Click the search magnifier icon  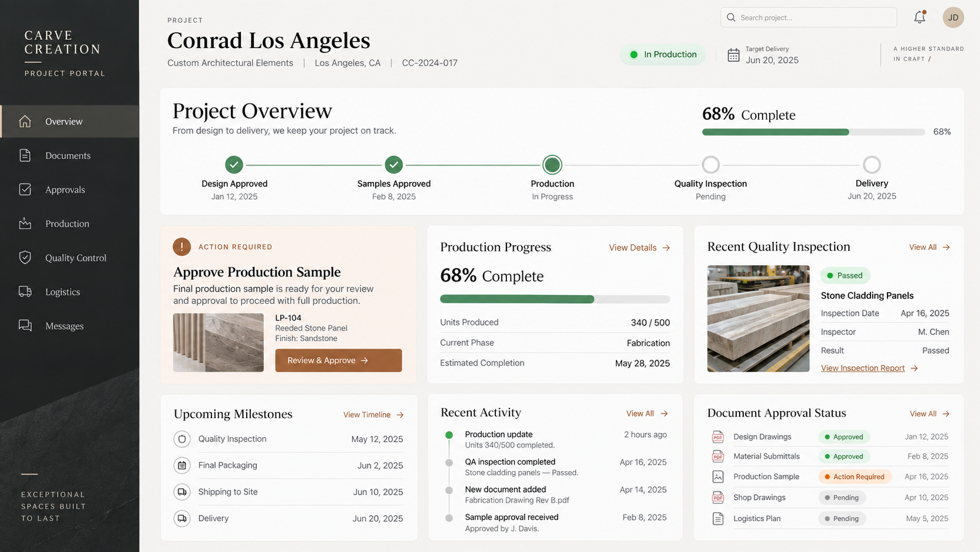coord(731,18)
